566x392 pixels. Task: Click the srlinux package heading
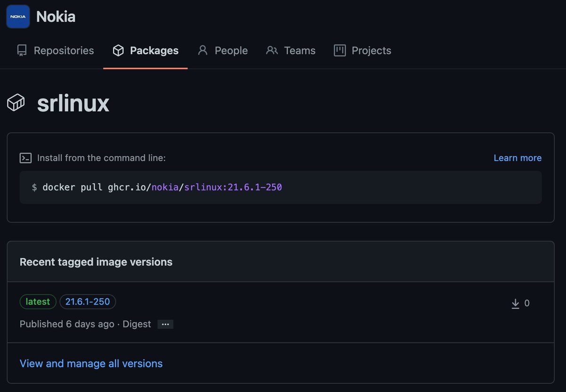73,103
